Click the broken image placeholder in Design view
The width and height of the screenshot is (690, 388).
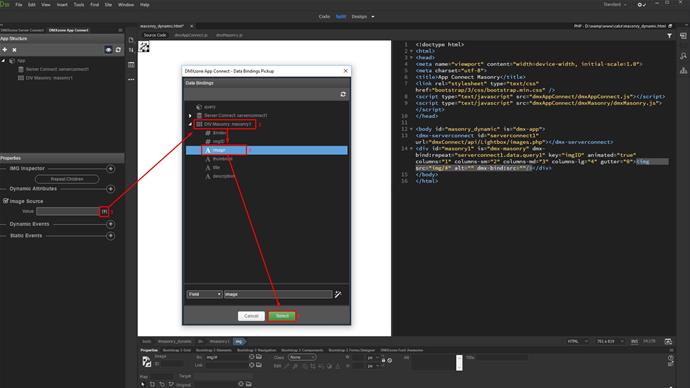tap(144, 46)
